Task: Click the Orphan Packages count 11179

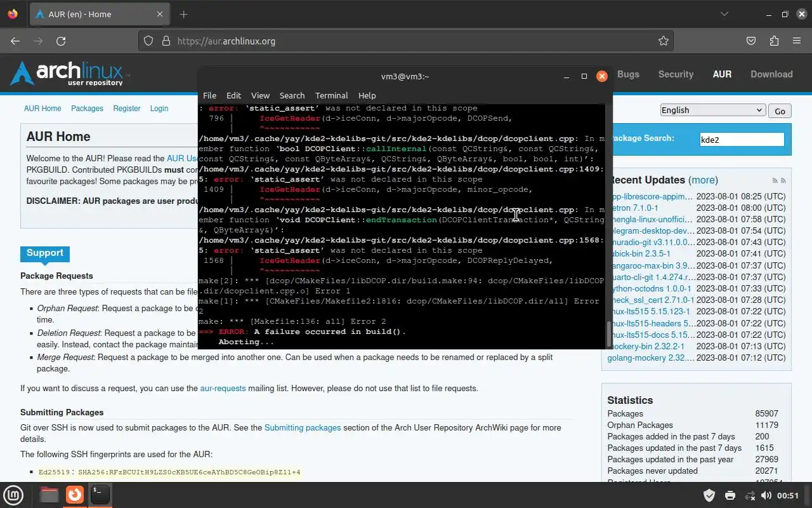Action: point(766,425)
